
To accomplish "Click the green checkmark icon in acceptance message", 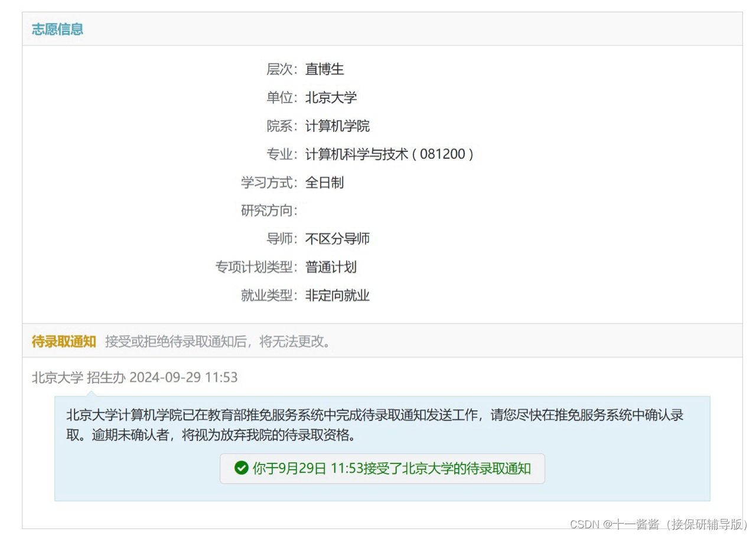I will coord(241,468).
